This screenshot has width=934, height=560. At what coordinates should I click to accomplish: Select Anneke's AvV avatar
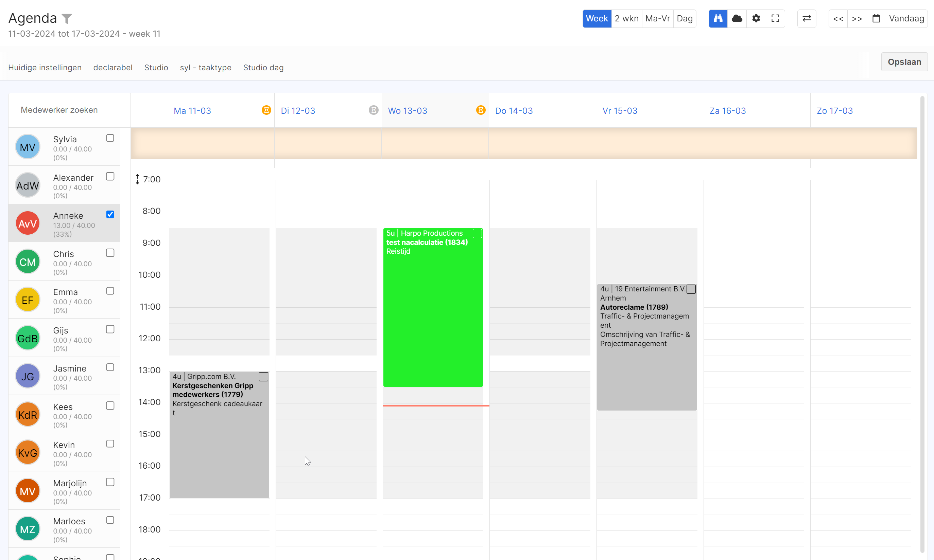click(x=28, y=223)
